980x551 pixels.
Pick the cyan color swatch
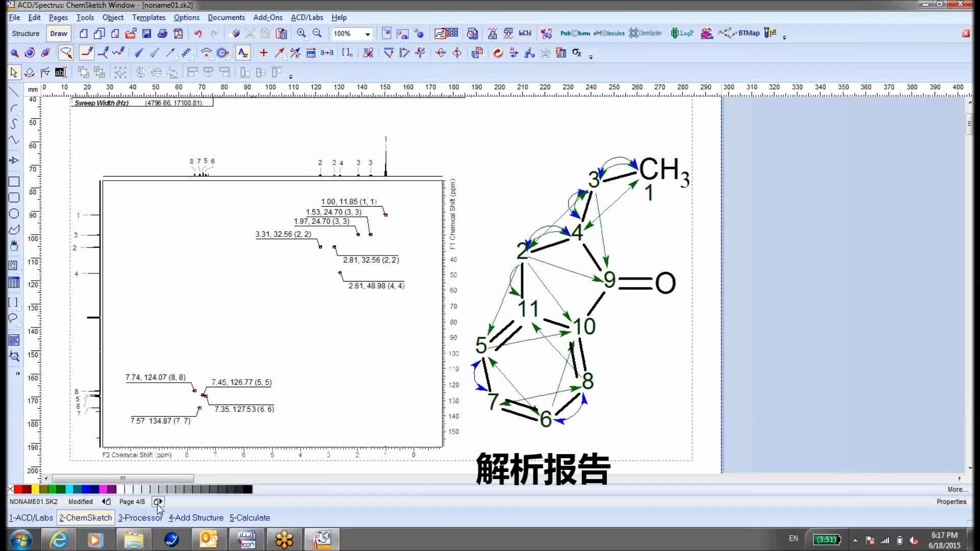click(69, 489)
